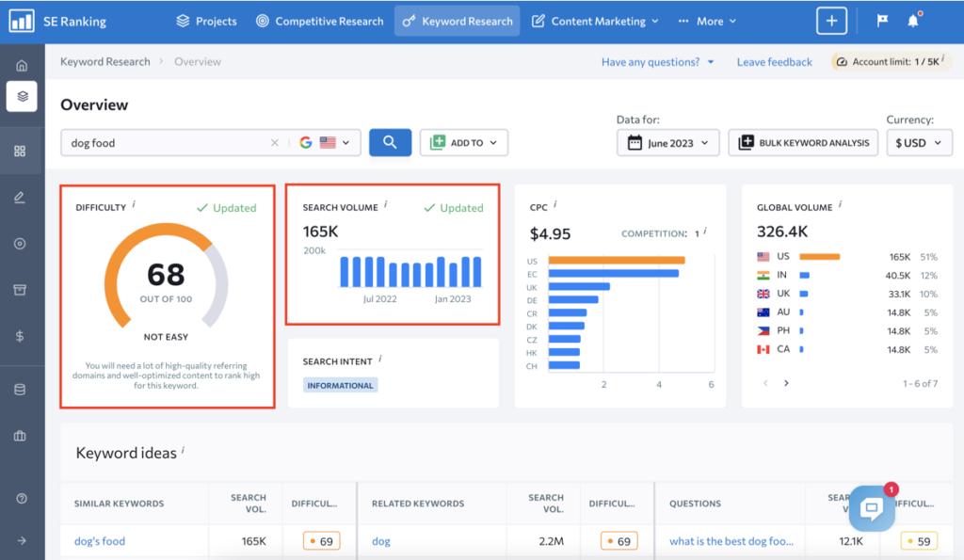Click the blue search magnifier button

pyautogui.click(x=390, y=143)
